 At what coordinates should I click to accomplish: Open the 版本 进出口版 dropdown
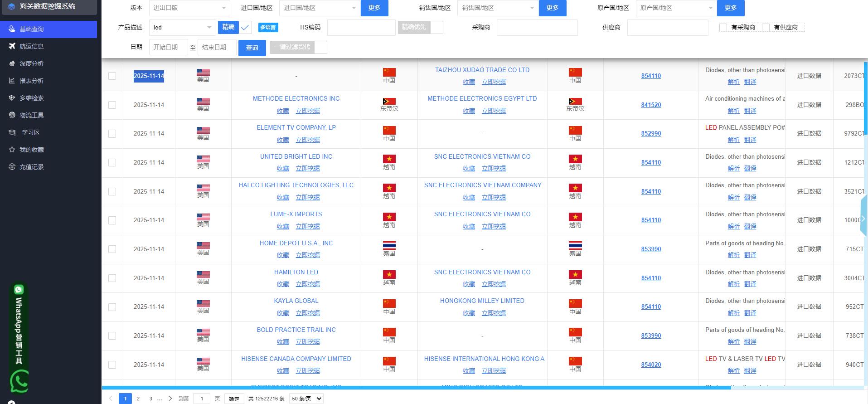[189, 8]
